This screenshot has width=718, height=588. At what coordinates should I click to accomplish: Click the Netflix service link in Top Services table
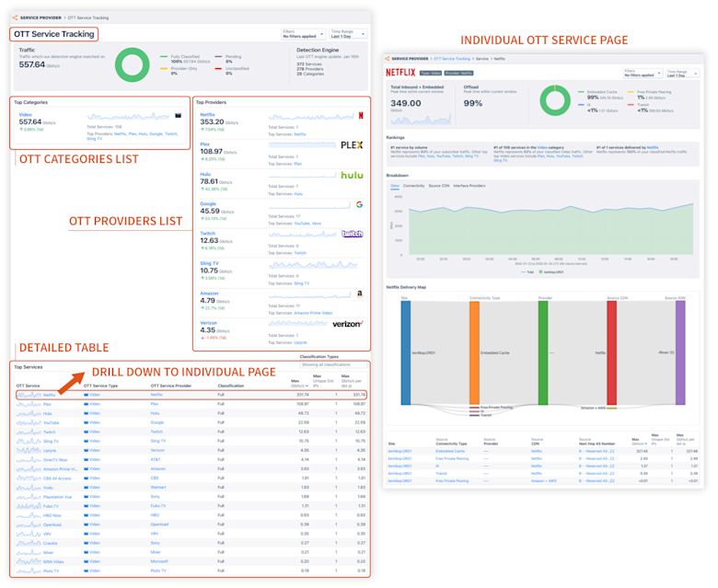pyautogui.click(x=49, y=395)
